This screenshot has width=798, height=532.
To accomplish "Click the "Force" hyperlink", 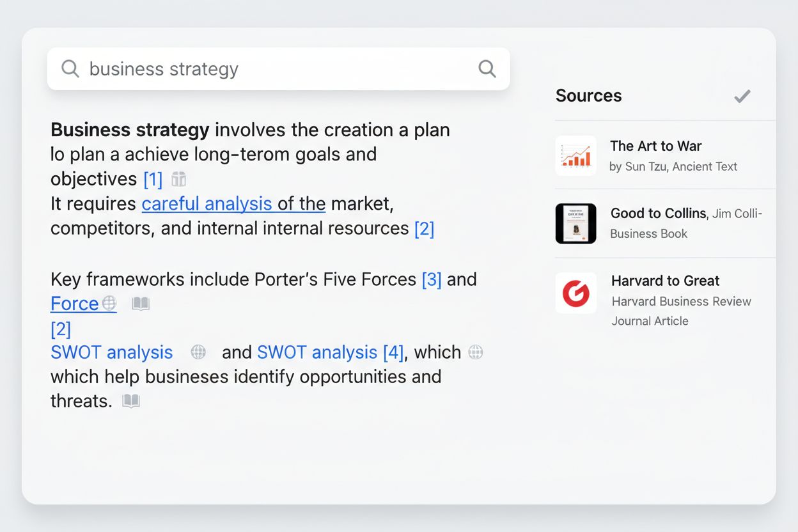I will tap(75, 304).
